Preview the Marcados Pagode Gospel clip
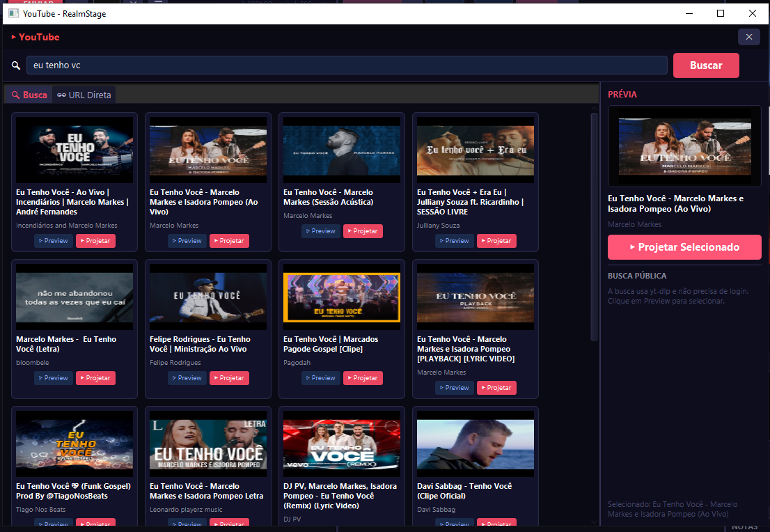 [321, 377]
